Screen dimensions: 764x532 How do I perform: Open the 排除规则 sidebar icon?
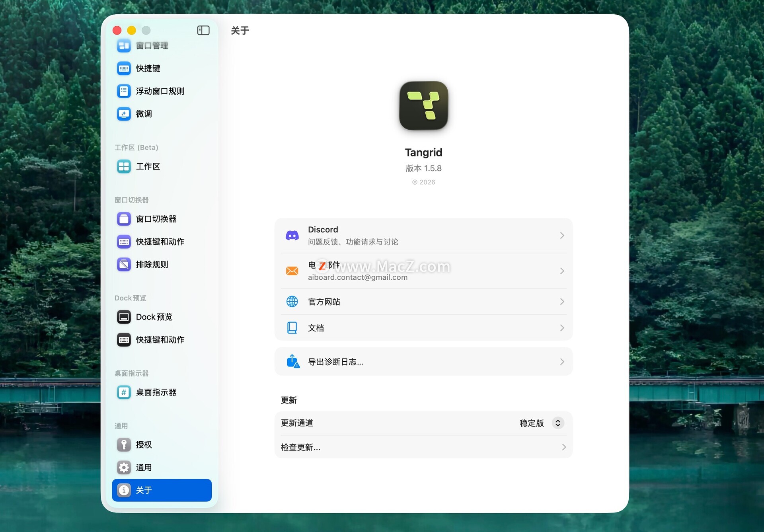pos(124,264)
